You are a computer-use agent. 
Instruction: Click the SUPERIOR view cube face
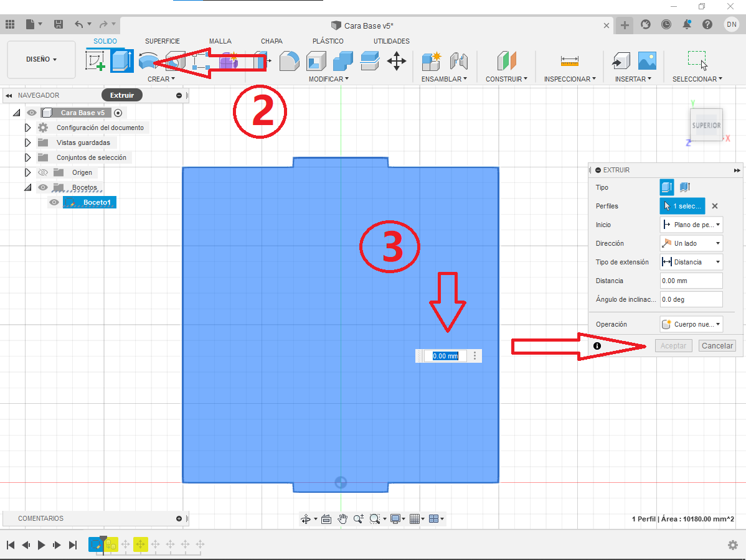pos(707,125)
